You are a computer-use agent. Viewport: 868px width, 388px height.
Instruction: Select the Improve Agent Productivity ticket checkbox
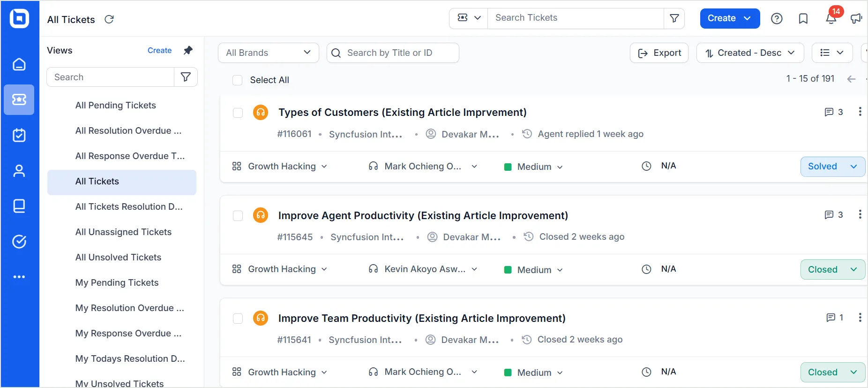click(x=238, y=215)
